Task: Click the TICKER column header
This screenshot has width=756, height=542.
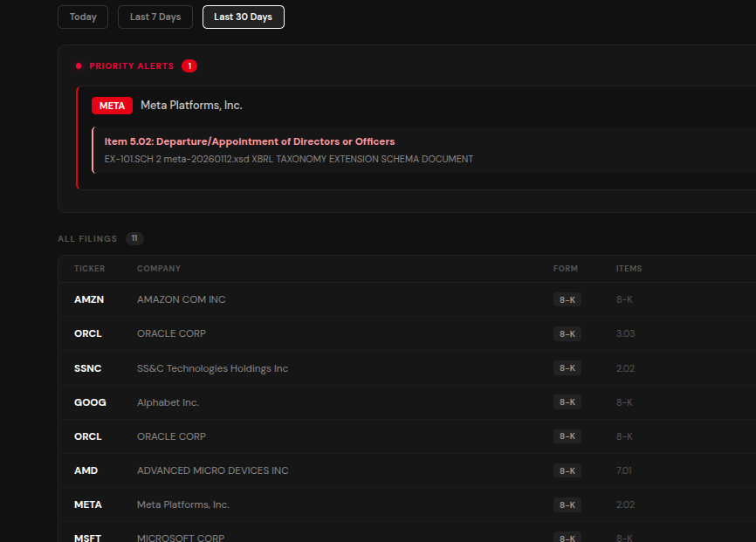Action: (x=90, y=269)
